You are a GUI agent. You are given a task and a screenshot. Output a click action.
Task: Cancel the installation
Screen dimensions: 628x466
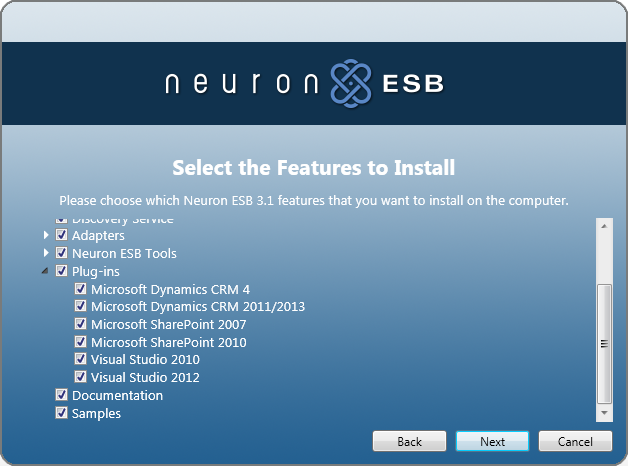(575, 441)
